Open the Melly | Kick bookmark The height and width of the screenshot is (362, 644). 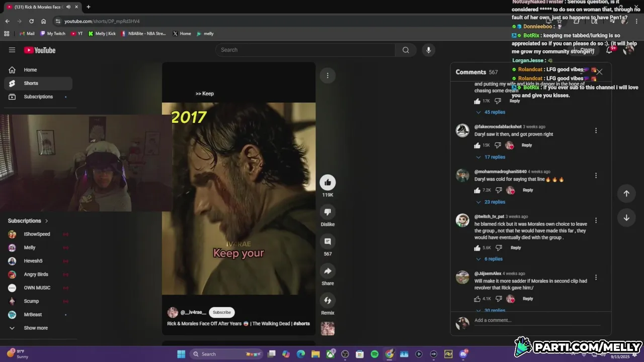pos(102,34)
